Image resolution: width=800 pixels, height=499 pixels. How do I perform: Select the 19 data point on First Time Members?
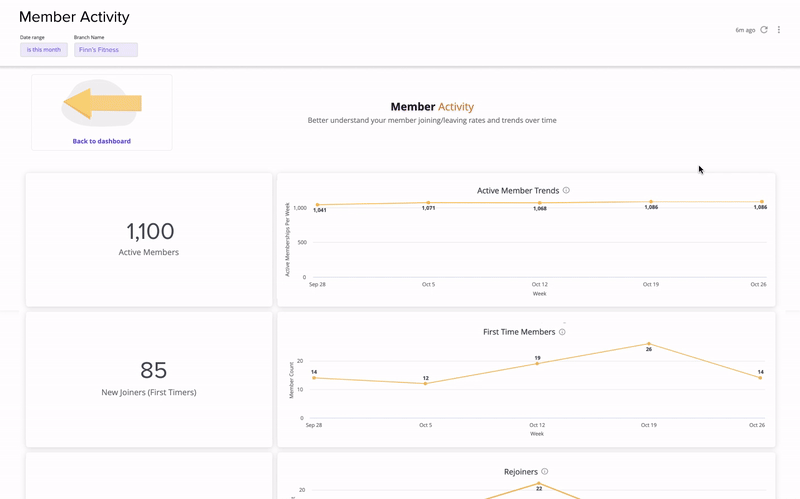(x=537, y=363)
